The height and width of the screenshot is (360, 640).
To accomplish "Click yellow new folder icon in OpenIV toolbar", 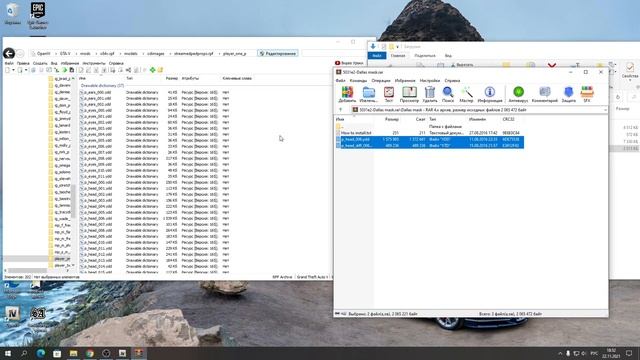I will pyautogui.click(x=160, y=70).
